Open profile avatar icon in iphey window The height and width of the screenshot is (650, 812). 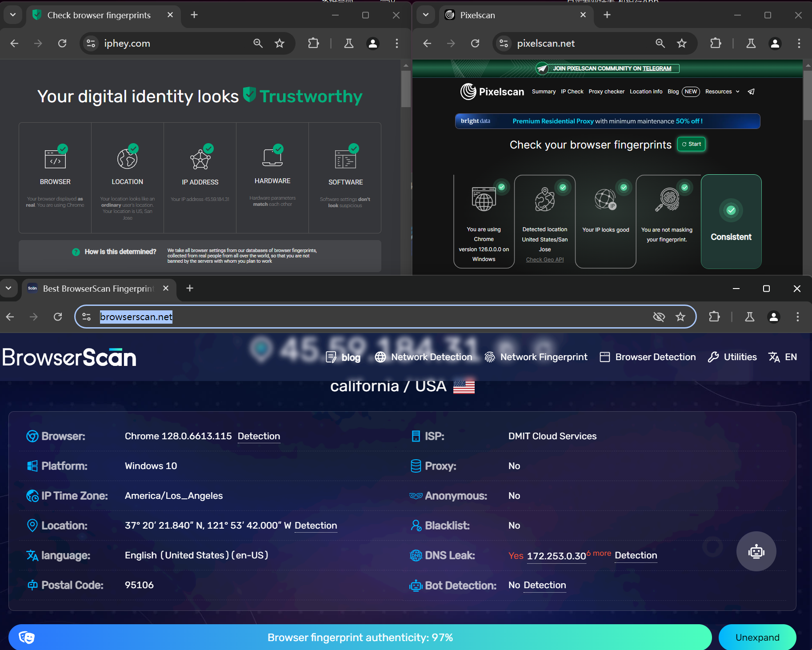373,43
